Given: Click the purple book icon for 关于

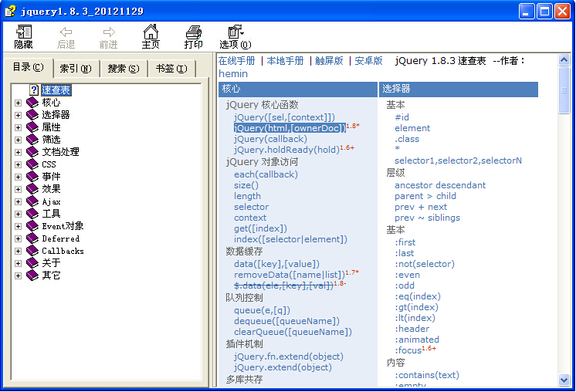Looking at the screenshot, I should 32,263.
